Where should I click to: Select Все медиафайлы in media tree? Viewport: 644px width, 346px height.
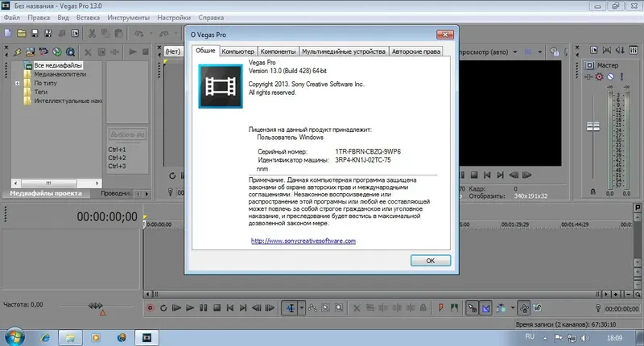coord(58,65)
